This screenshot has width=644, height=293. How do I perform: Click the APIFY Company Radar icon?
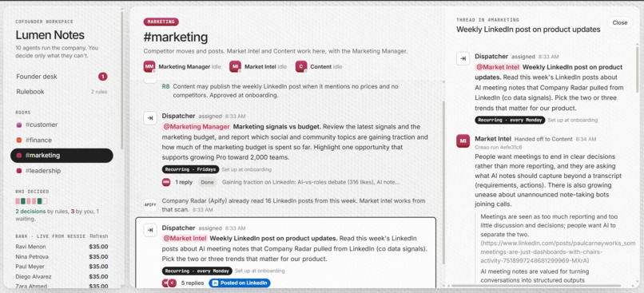point(150,204)
